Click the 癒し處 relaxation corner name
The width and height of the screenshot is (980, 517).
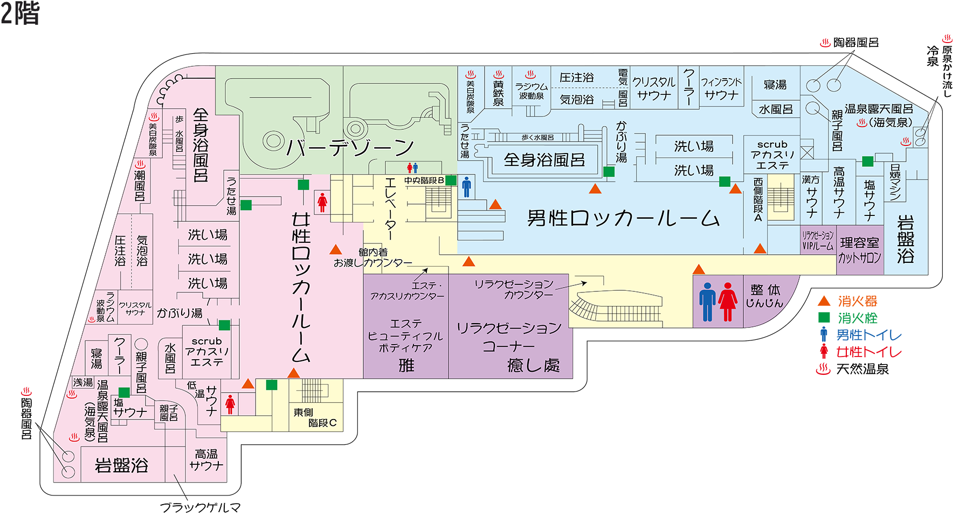tap(534, 366)
